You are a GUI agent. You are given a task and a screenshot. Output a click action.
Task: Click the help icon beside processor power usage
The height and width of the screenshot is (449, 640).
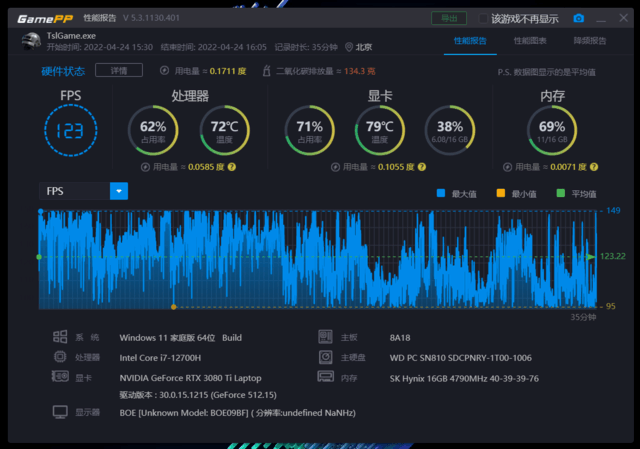pyautogui.click(x=231, y=167)
